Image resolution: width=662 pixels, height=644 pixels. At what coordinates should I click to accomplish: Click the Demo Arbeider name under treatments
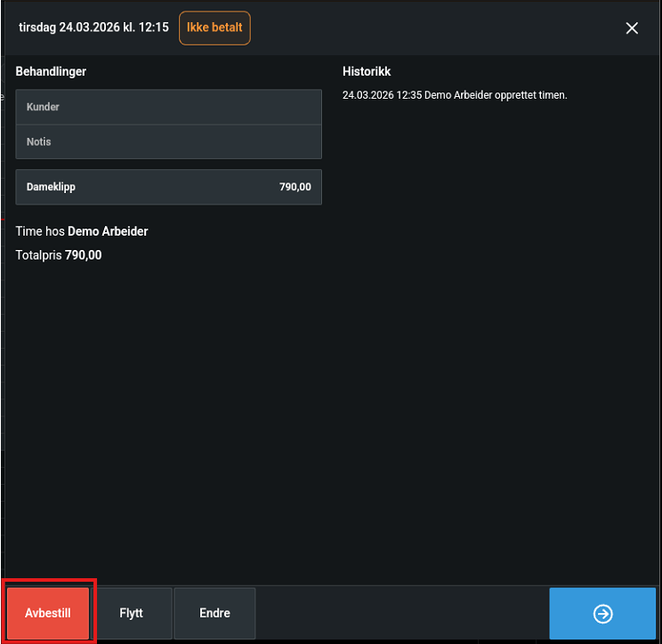[x=108, y=231]
